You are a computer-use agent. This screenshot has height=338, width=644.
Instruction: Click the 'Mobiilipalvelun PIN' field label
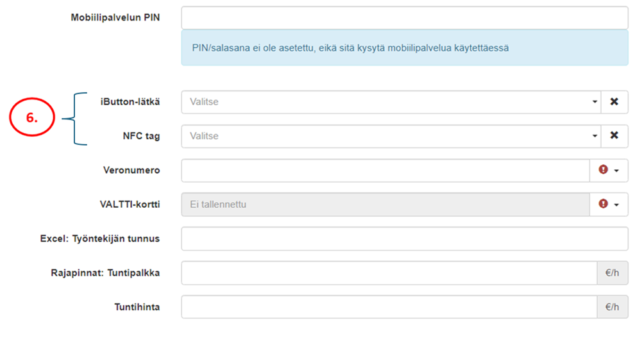[115, 17]
